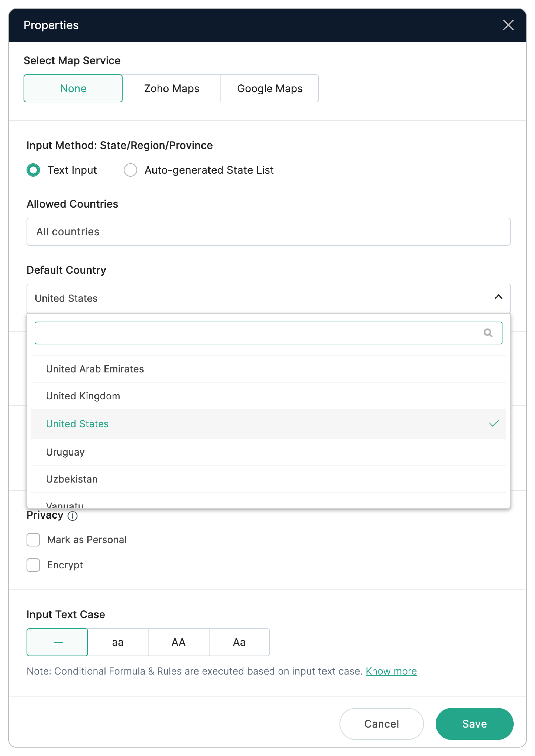The height and width of the screenshot is (756, 535).
Task: Select the Text Input radio button
Action: tap(33, 170)
